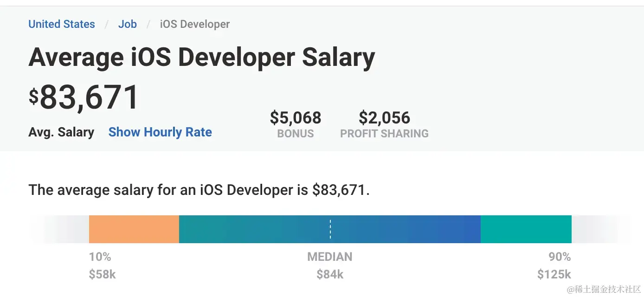The image size is (644, 297).
Task: Select the 'Avg. Salary' label
Action: pos(61,132)
